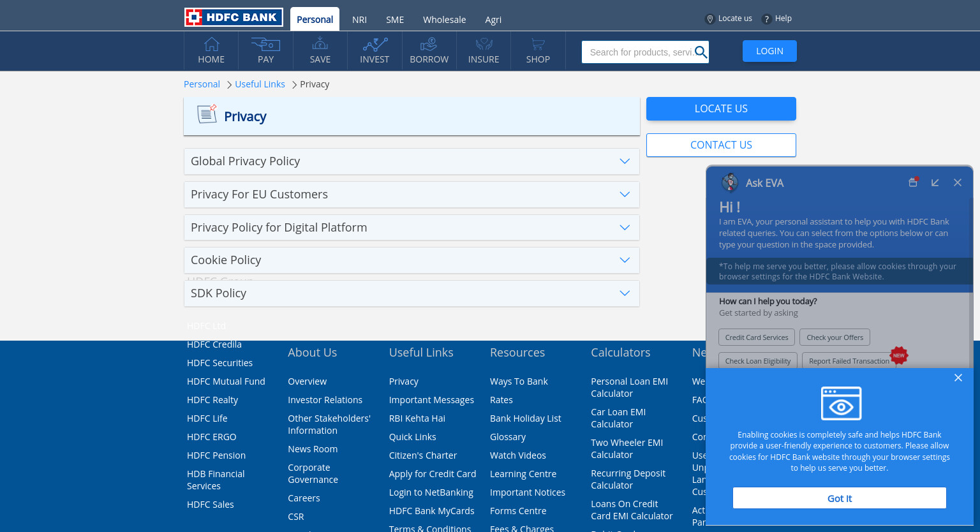
Task: Choose Check Loan Eligibility in EVA
Action: click(x=758, y=361)
